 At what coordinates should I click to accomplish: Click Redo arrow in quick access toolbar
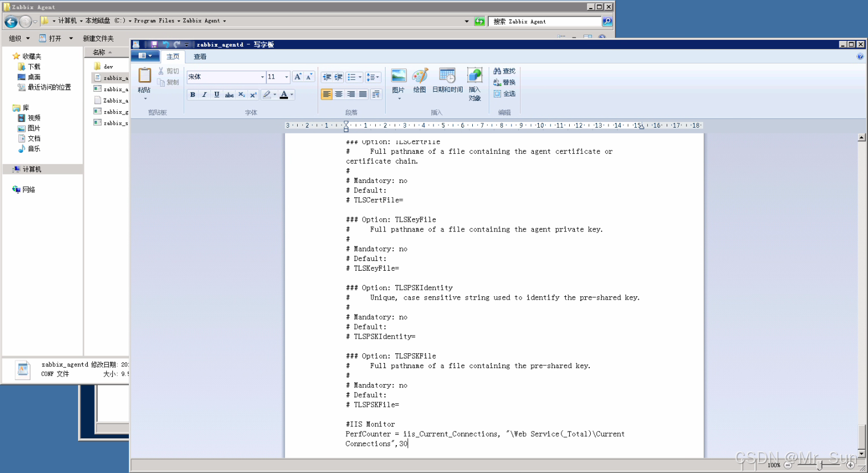click(x=177, y=44)
